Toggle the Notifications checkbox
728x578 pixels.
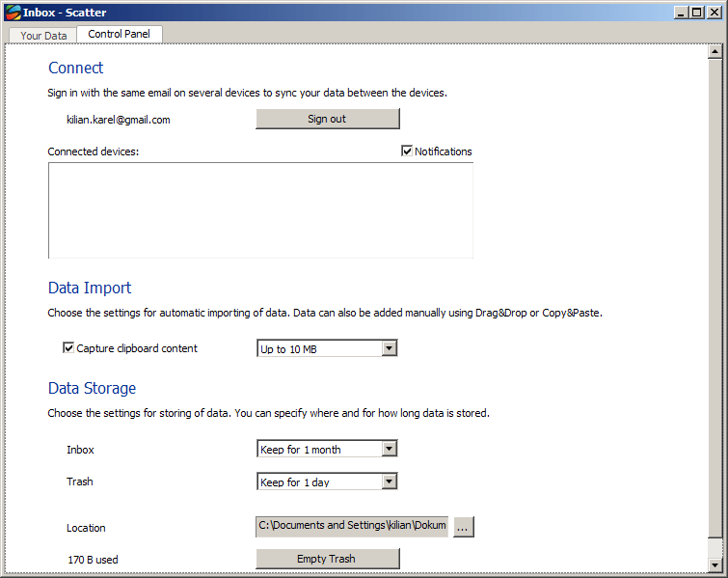407,151
